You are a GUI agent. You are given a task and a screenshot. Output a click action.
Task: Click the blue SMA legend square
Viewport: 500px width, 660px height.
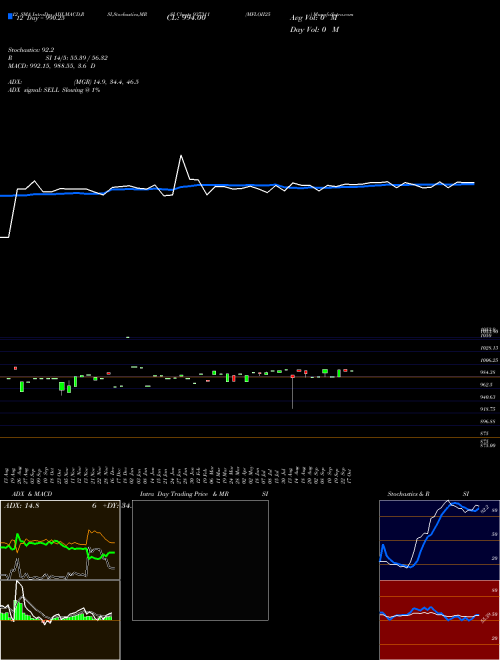(x=10, y=16)
